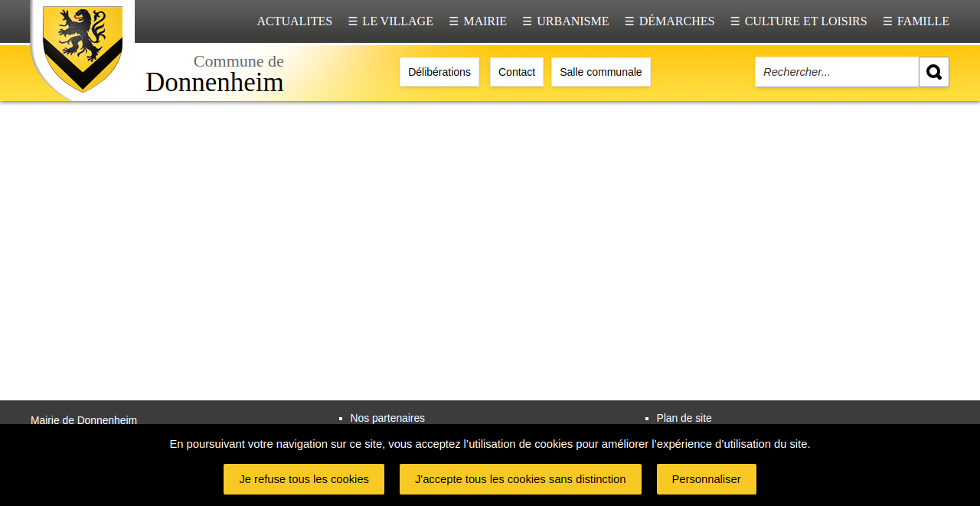980x506 pixels.
Task: Click the Mairie de Donnenheim footer text
Action: pos(84,419)
